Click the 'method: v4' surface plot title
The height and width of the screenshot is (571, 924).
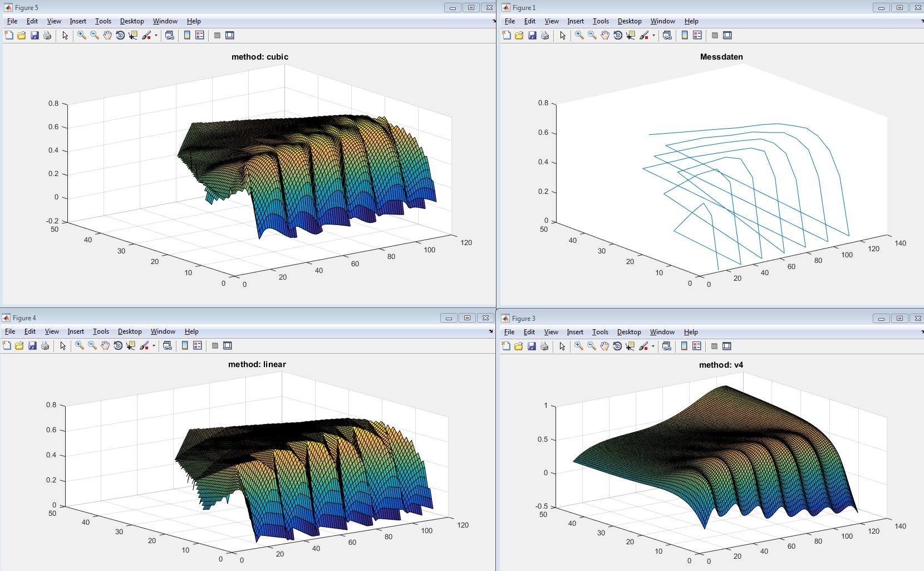click(721, 365)
